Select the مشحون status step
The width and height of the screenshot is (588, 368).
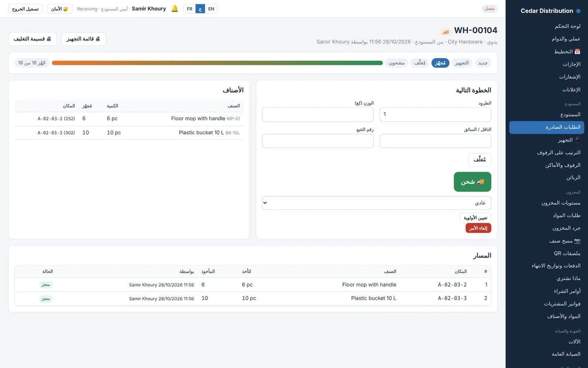396,63
